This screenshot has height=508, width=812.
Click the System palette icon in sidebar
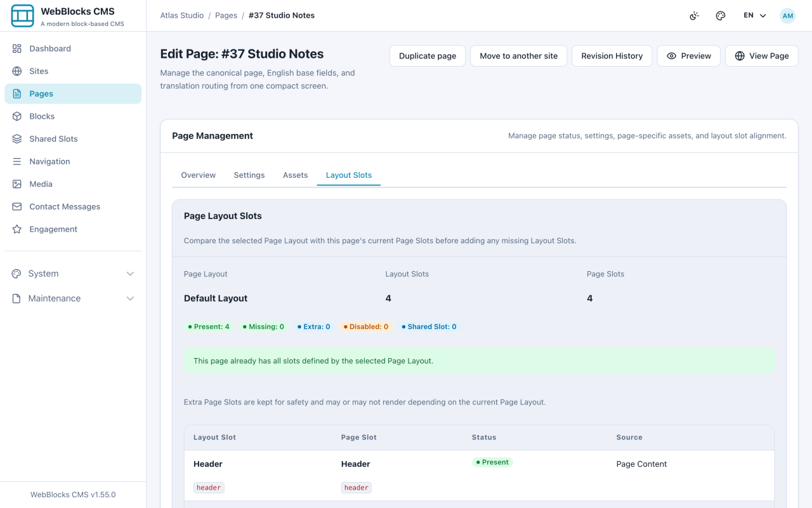tap(16, 274)
